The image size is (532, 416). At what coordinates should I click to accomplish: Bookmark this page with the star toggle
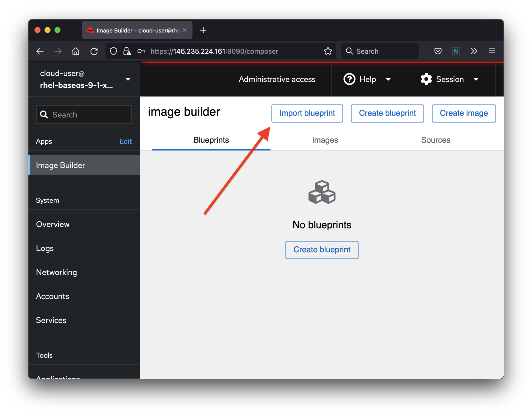[327, 51]
